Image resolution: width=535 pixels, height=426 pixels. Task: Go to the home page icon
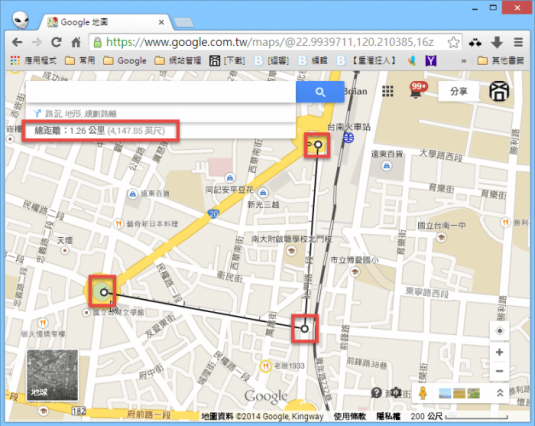click(76, 42)
